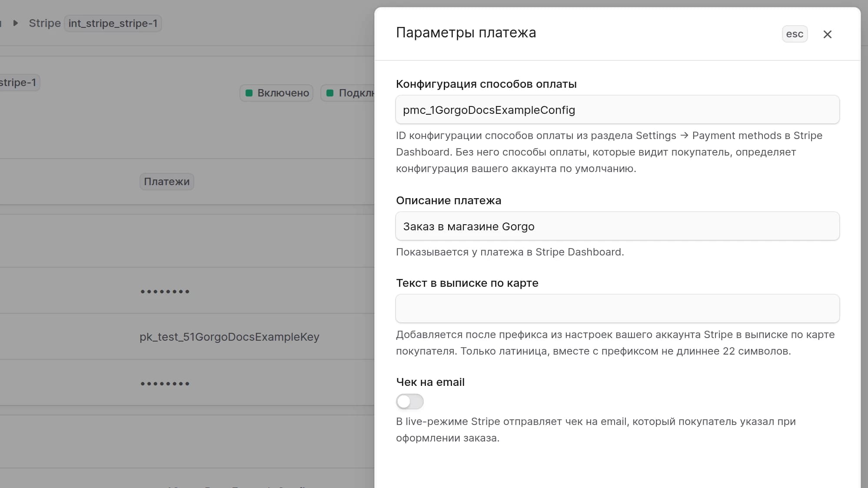The image size is (868, 488).
Task: Click the 'Показывается у платежа в Stripe Dashboard' hint
Action: coord(510,252)
